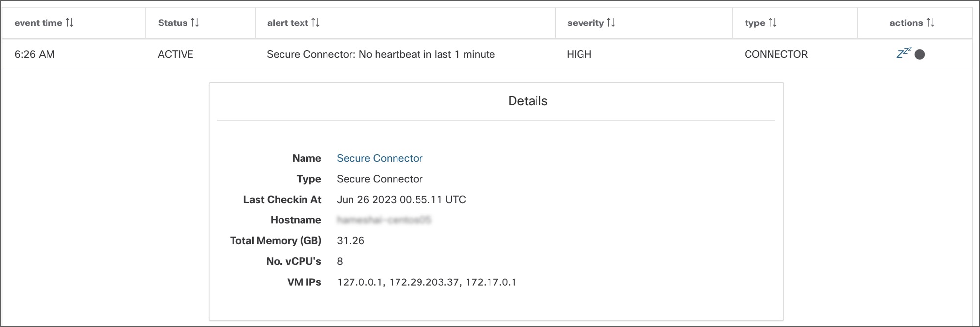Open the Secure Connector name link
Viewport: 980px width, 327px height.
(379, 158)
